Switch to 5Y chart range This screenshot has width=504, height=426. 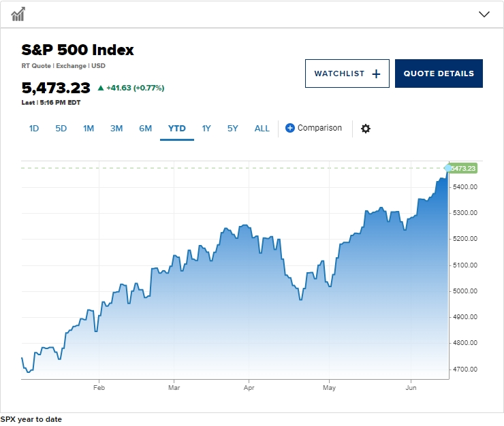pyautogui.click(x=233, y=128)
